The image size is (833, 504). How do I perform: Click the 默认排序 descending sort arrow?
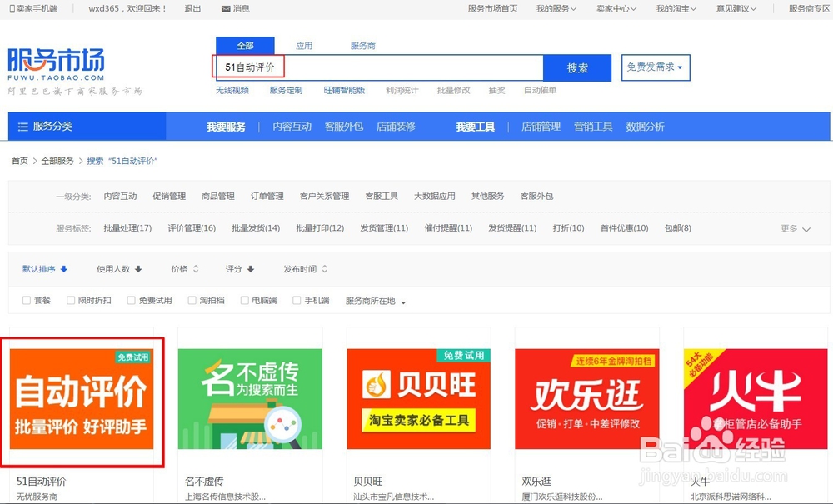pyautogui.click(x=65, y=268)
